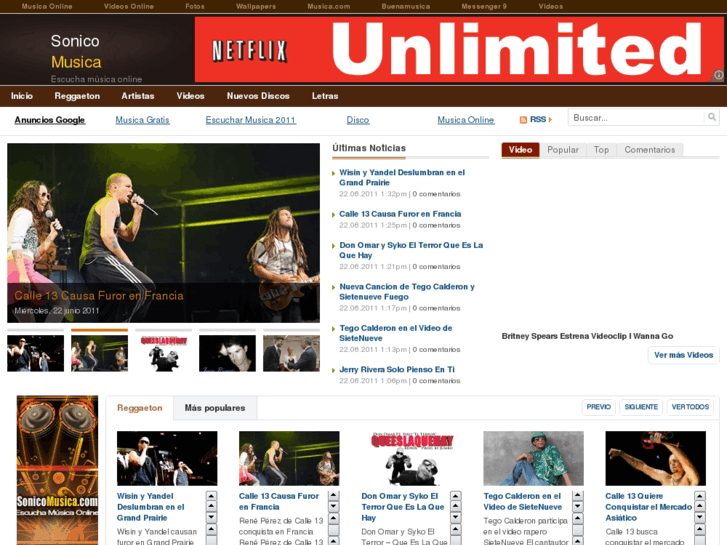Select the Reggaeton carousel tab

click(140, 408)
